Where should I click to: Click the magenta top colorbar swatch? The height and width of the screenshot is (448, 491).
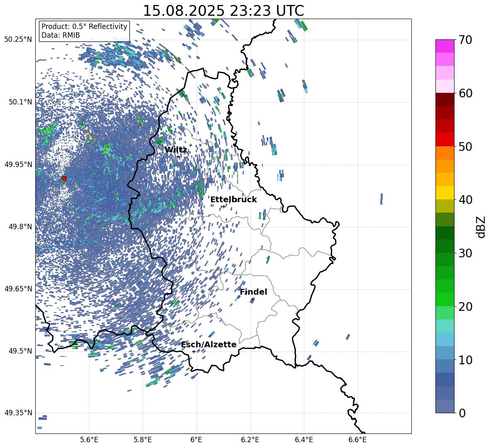[x=445, y=46]
